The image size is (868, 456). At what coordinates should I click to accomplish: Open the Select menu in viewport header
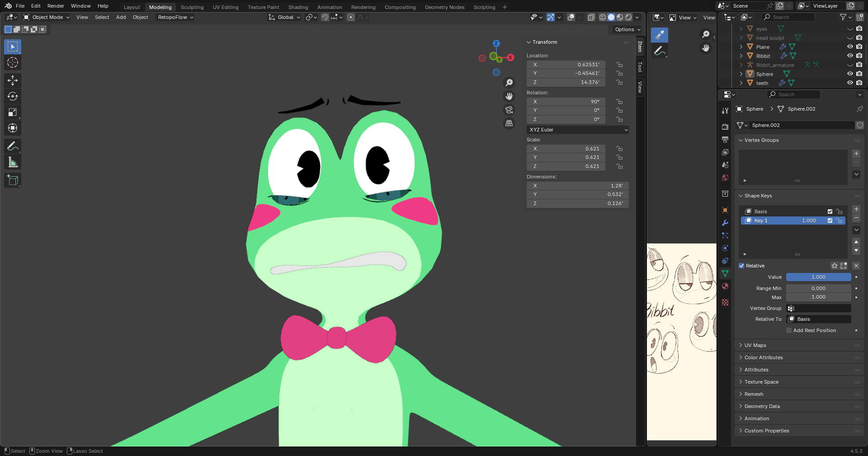click(102, 17)
